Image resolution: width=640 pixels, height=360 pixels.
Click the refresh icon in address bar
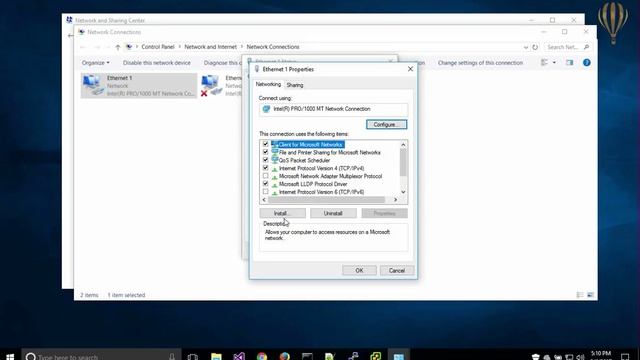pyautogui.click(x=535, y=47)
